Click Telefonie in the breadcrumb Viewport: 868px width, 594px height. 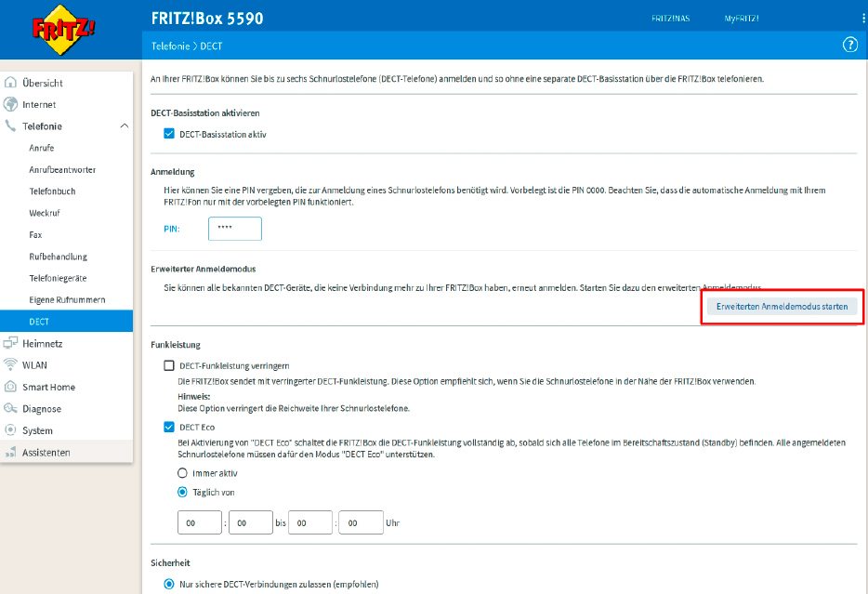170,46
